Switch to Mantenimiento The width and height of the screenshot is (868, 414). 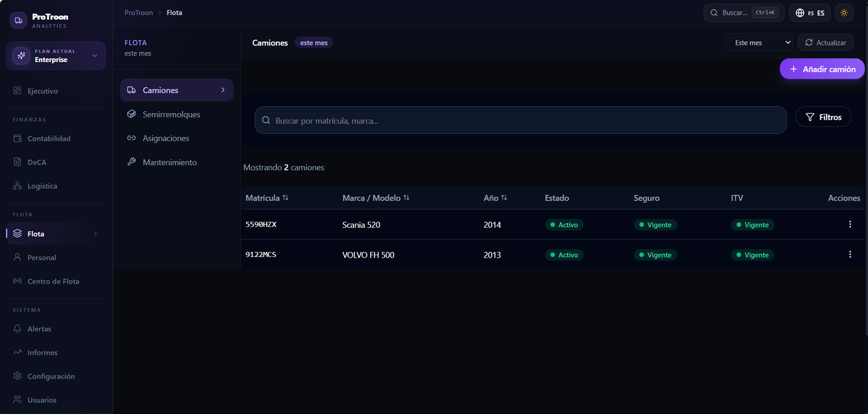click(177, 163)
